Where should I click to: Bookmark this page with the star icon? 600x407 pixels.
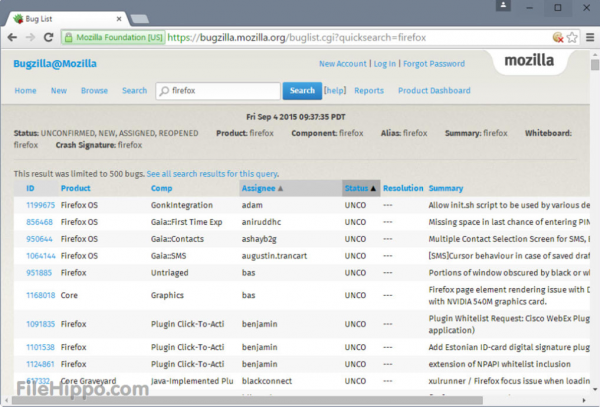(x=570, y=37)
